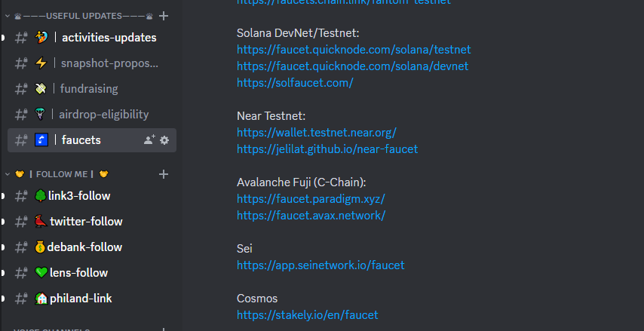This screenshot has width=644, height=331.
Task: Visit the faucet.paradigm.xyz link
Action: click(311, 199)
